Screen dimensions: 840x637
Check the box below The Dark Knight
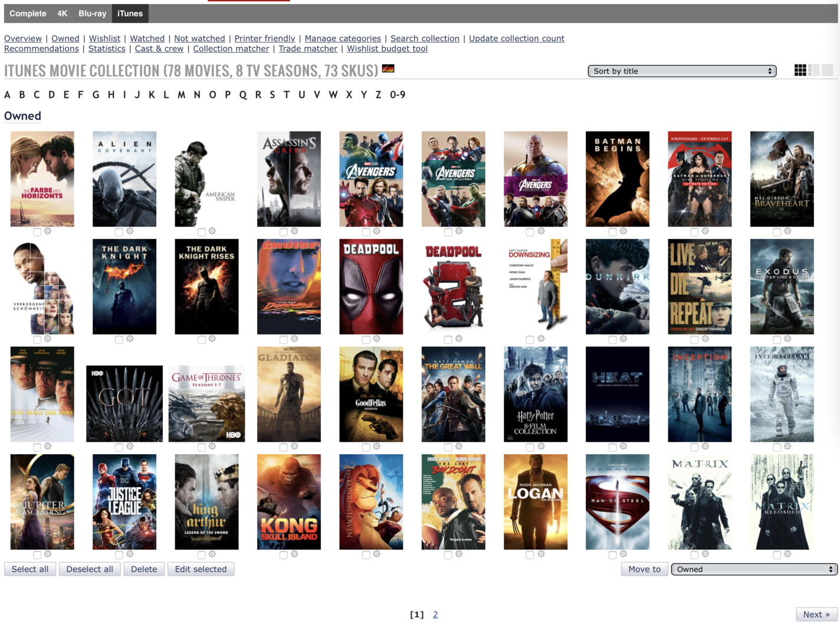[119, 340]
